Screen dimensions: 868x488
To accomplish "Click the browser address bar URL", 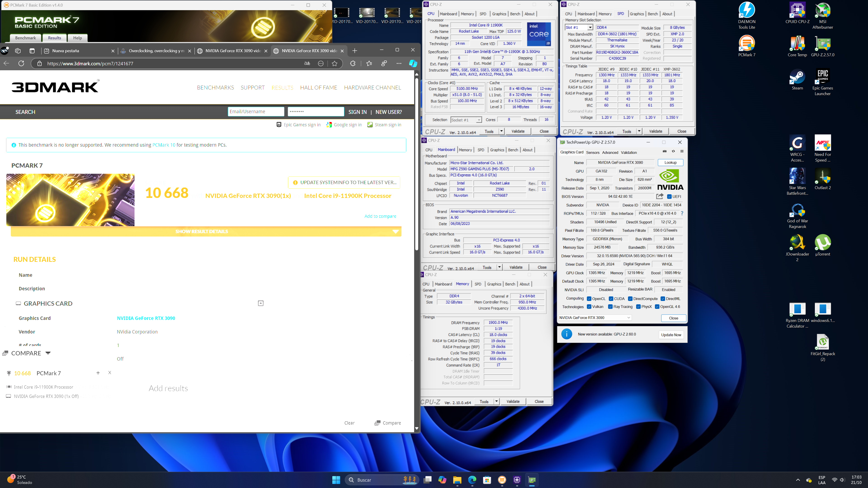I will [90, 63].
